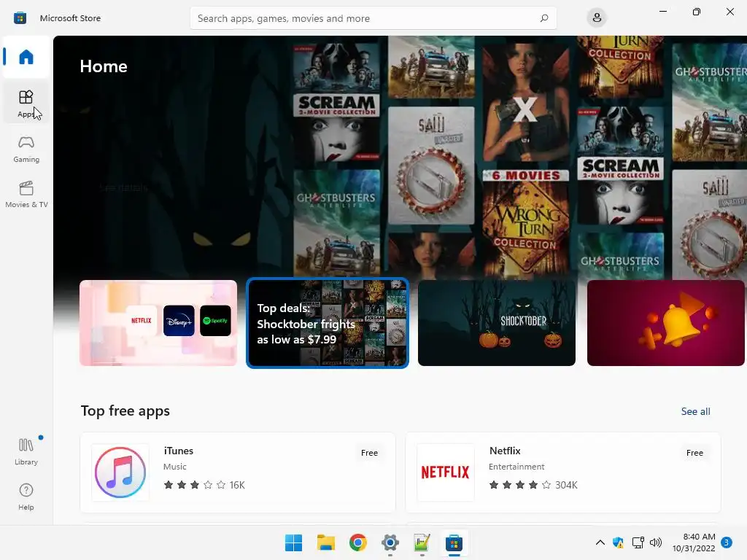This screenshot has width=747, height=560.
Task: Open the notepad chart app on taskbar
Action: pos(422,542)
